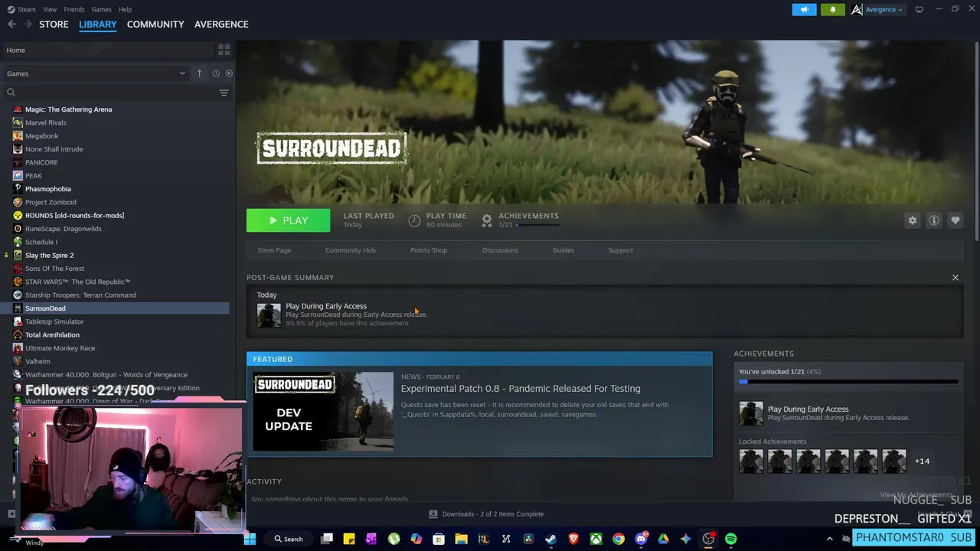This screenshot has height=551, width=980.
Task: Switch to the STORE tab
Action: coord(54,24)
